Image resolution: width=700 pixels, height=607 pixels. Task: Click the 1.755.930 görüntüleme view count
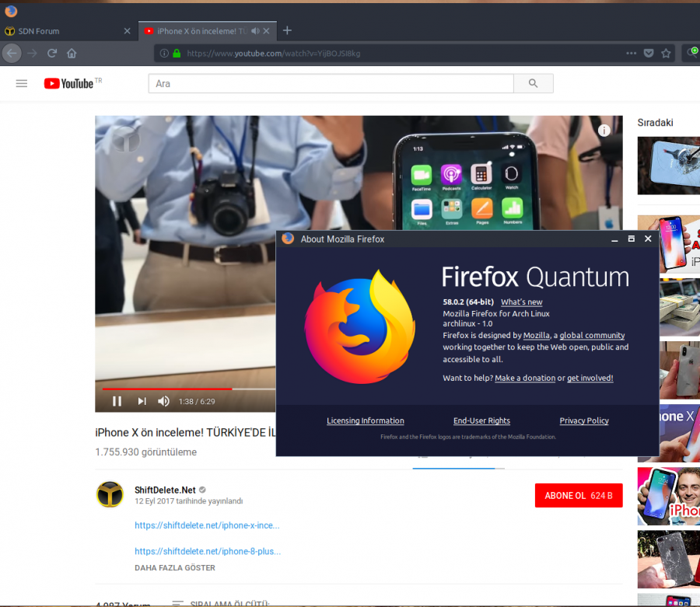(x=146, y=452)
